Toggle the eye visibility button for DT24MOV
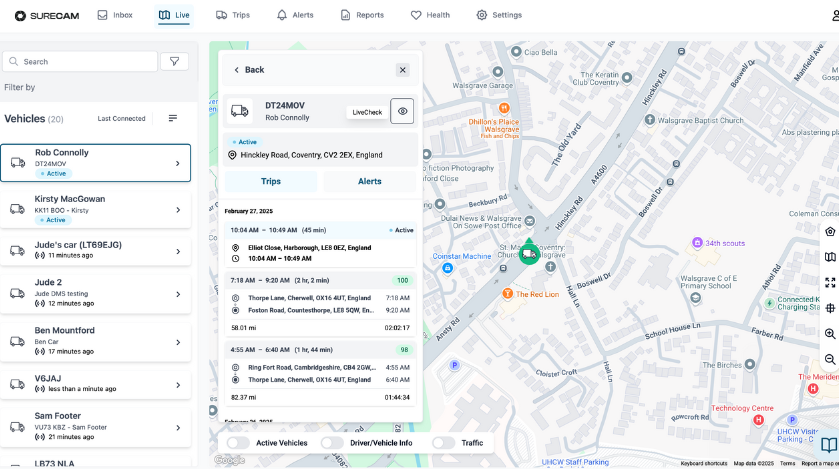Screen dimensions: 839x469 (402, 111)
